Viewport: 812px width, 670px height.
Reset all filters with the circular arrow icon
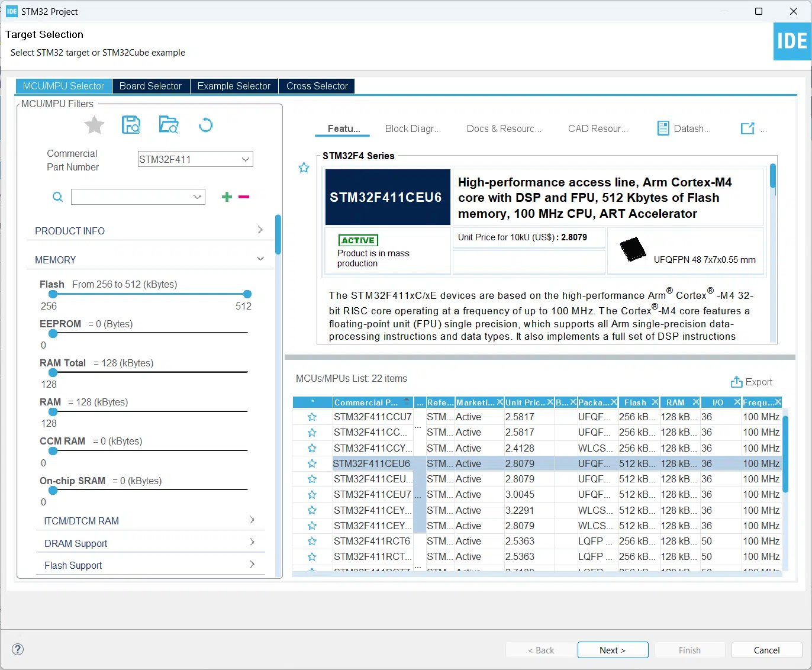205,125
